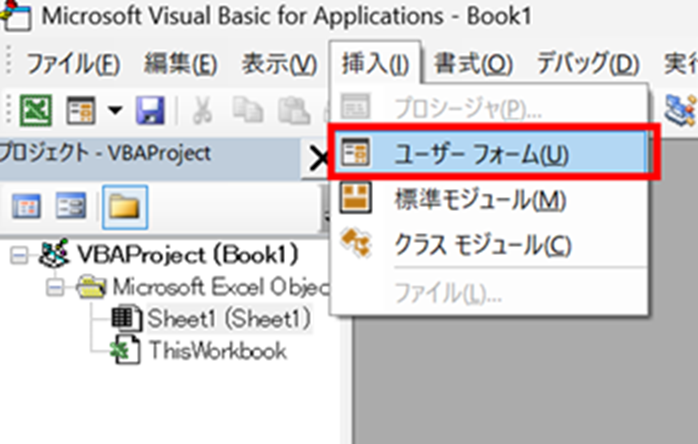
Task: Click the Project Explorer icon on the toolbar's right end
Action: tap(680, 110)
